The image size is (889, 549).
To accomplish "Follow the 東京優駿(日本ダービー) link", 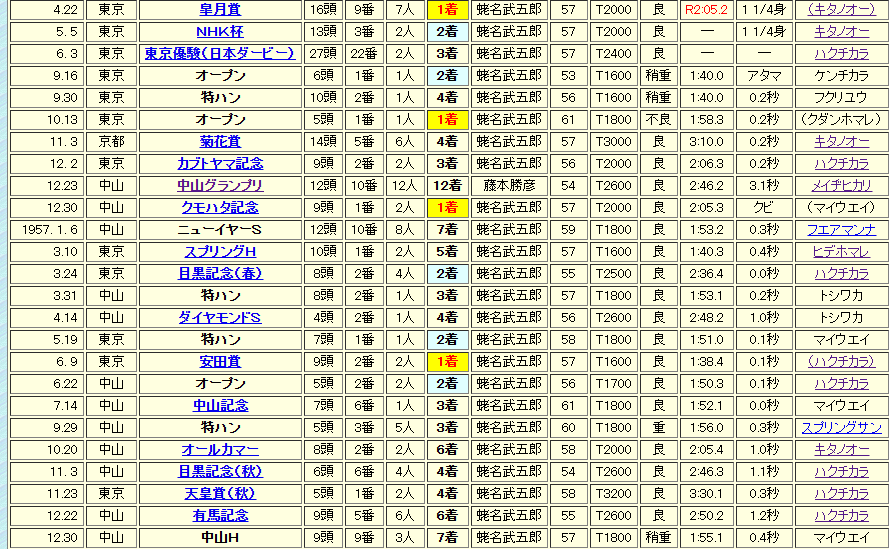I will point(220,54).
